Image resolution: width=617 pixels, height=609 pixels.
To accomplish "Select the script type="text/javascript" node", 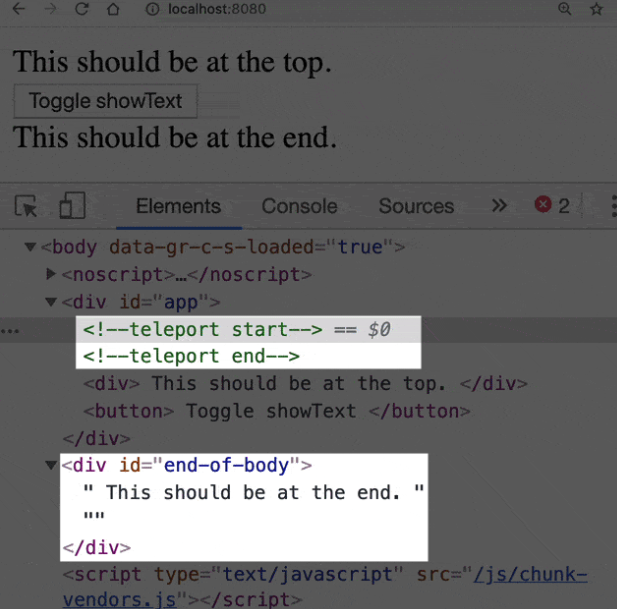I will (x=325, y=587).
